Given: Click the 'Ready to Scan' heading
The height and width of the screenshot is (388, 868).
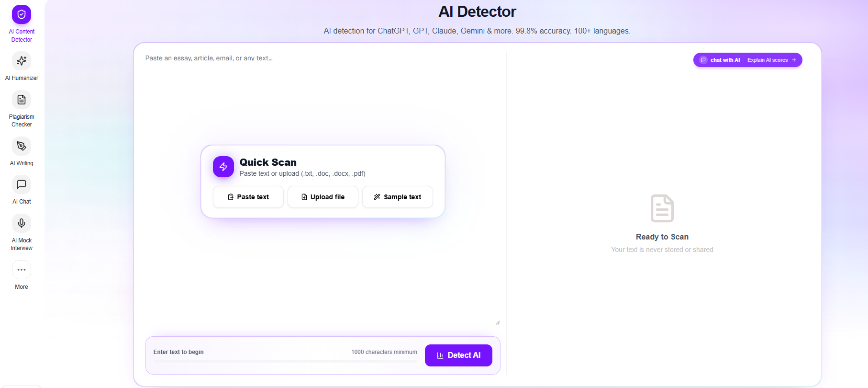Looking at the screenshot, I should 662,237.
